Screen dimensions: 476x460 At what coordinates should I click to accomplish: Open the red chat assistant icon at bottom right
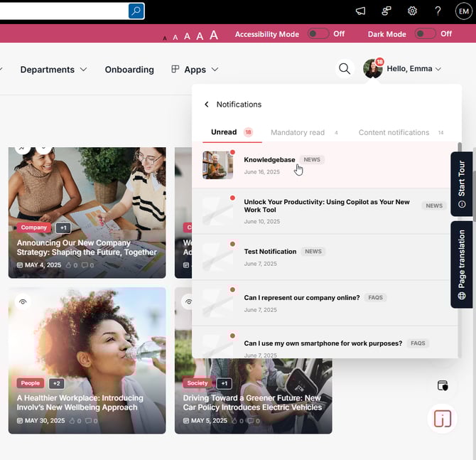[442, 419]
